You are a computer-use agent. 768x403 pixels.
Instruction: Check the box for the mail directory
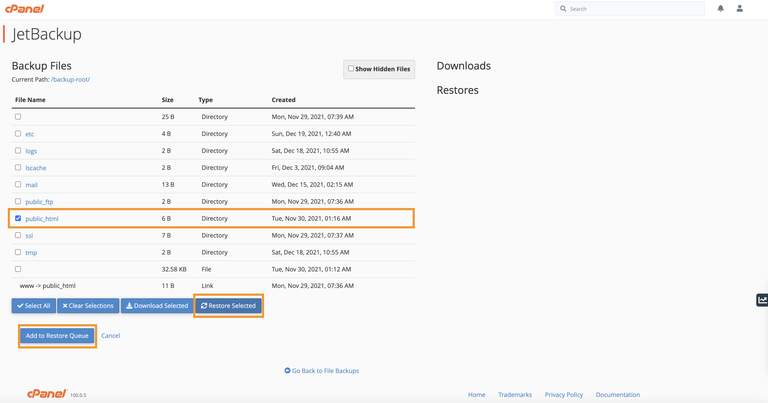[x=18, y=184]
